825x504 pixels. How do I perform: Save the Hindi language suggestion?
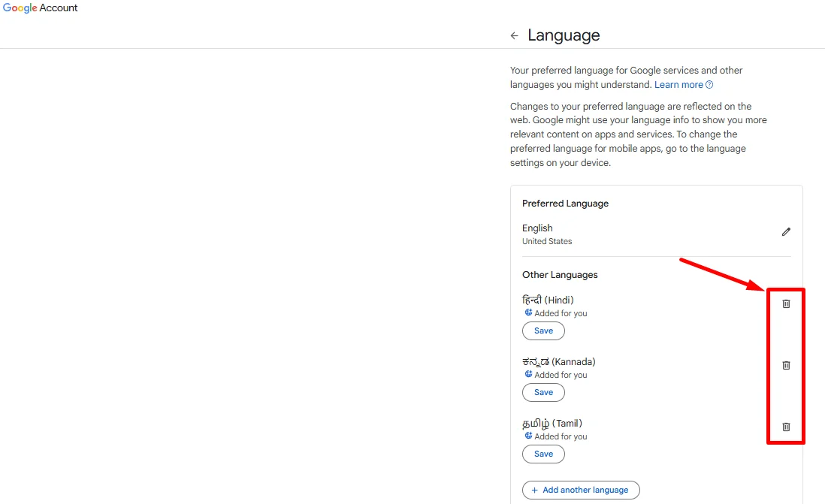coord(543,330)
